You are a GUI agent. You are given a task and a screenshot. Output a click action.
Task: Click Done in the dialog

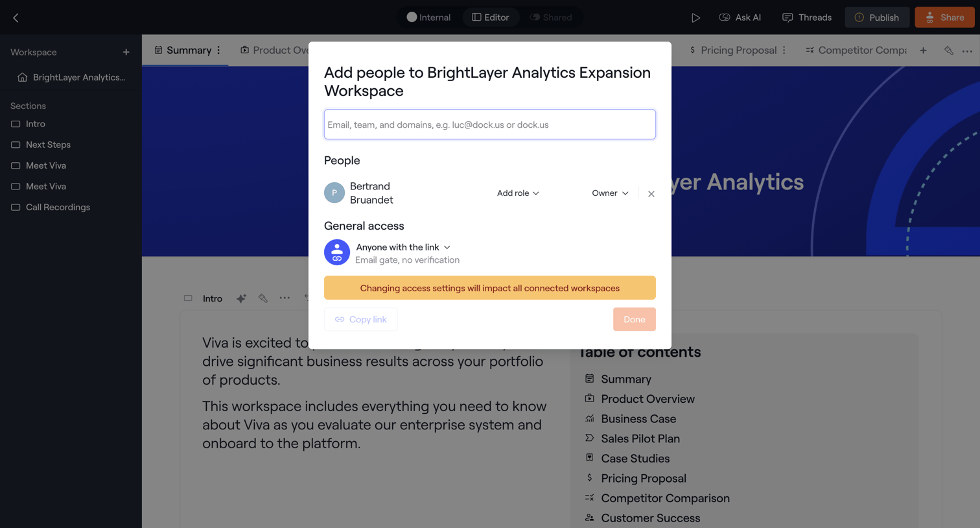click(635, 319)
